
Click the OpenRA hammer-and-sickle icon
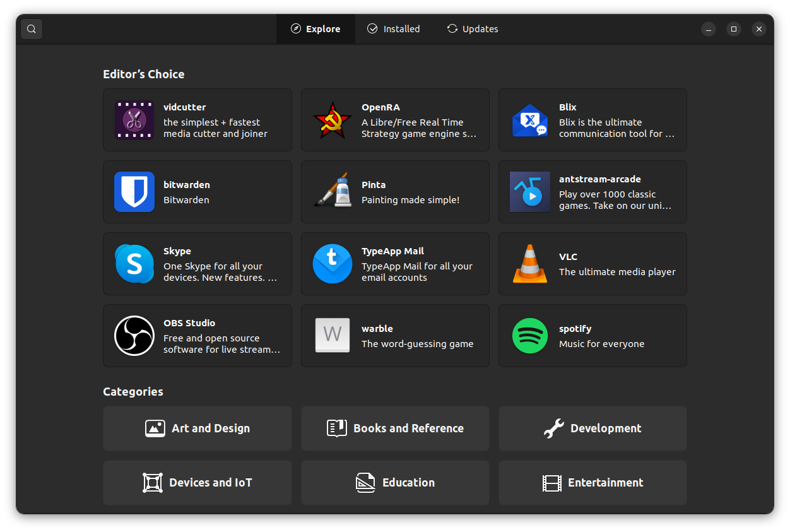pos(333,120)
